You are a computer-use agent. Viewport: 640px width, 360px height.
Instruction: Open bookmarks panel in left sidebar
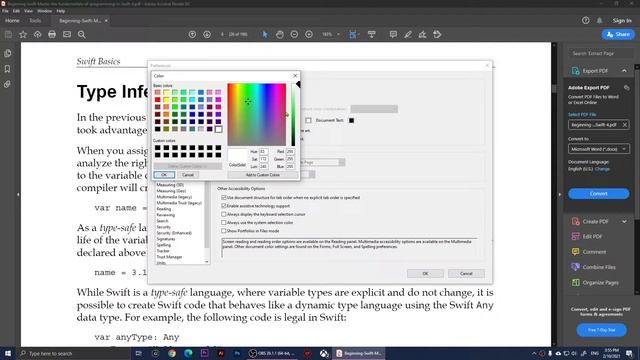click(7, 69)
